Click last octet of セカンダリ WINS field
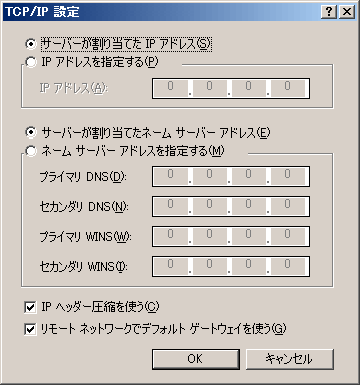This screenshot has height=385, width=360. pyautogui.click(x=287, y=266)
